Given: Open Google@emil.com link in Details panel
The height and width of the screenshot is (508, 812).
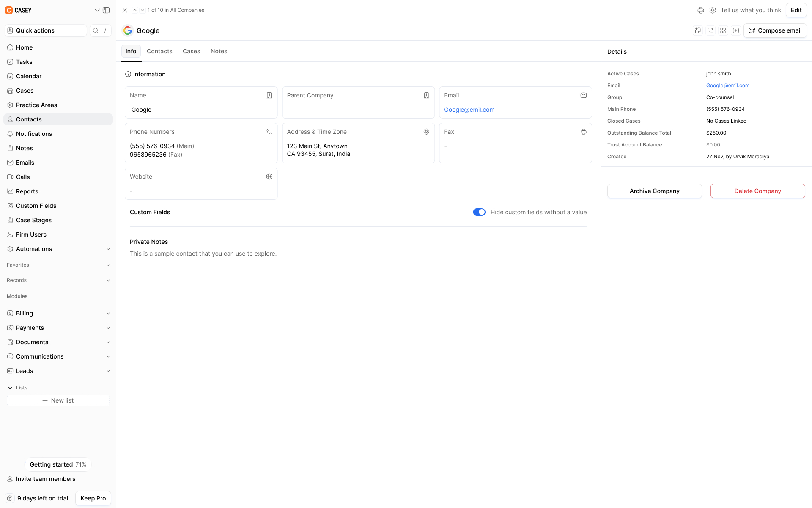Looking at the screenshot, I should 727,86.
